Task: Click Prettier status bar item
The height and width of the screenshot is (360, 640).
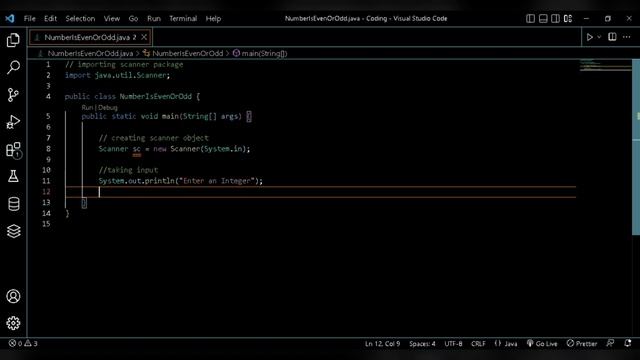Action: point(582,344)
